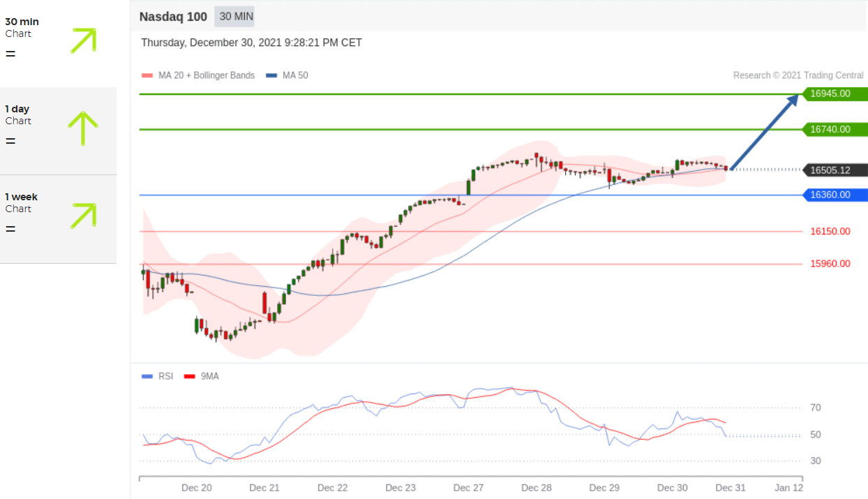868x499 pixels.
Task: Click the 16360.00 pivot price label
Action: point(835,195)
